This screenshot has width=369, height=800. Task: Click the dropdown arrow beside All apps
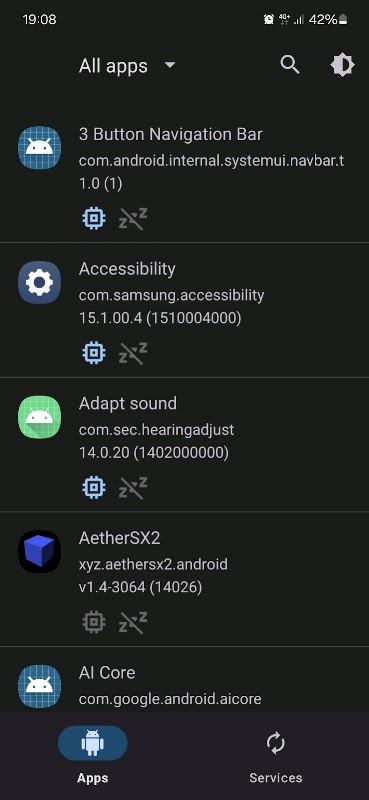(x=170, y=65)
